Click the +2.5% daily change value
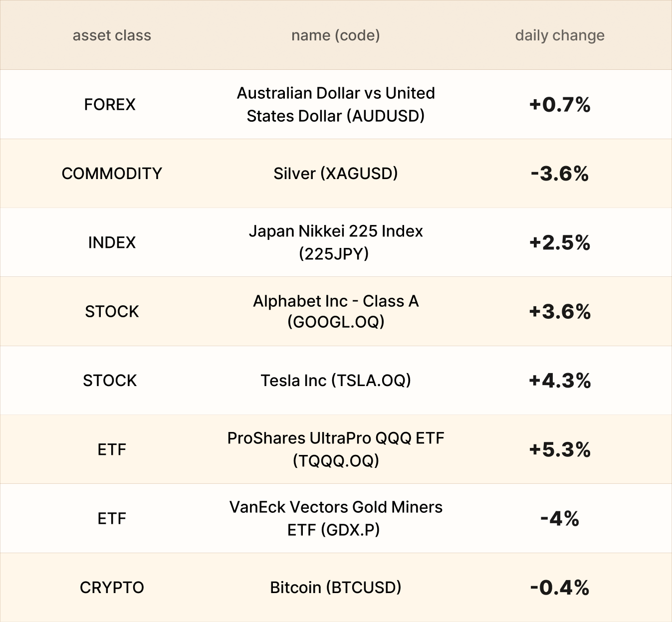Viewport: 672px width, 622px height. coord(559,243)
